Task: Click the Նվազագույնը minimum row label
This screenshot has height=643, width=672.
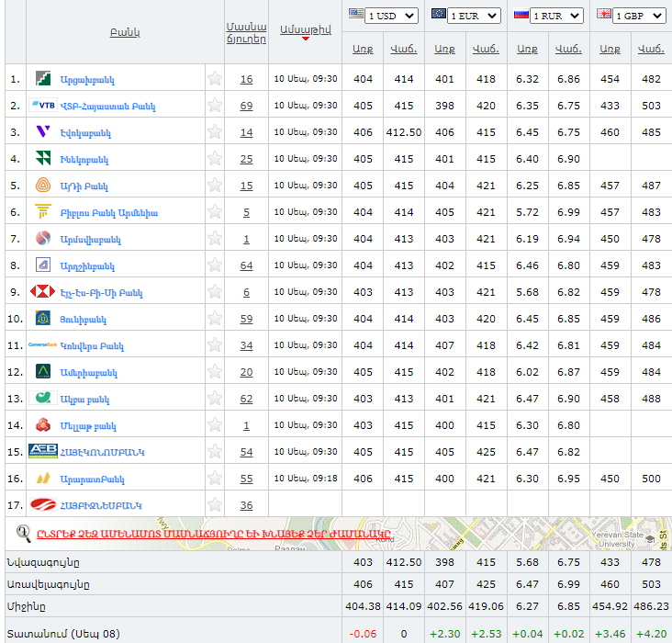Action: (43, 562)
